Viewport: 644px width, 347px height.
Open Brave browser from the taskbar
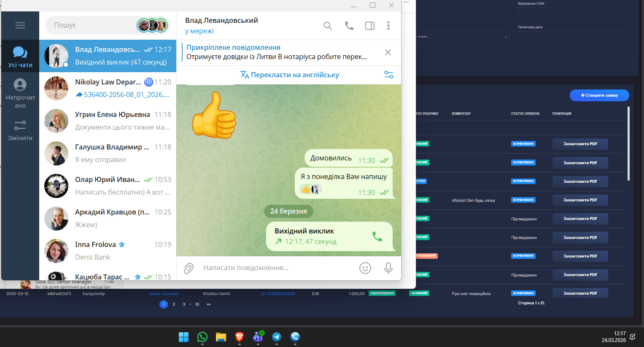[x=240, y=337]
